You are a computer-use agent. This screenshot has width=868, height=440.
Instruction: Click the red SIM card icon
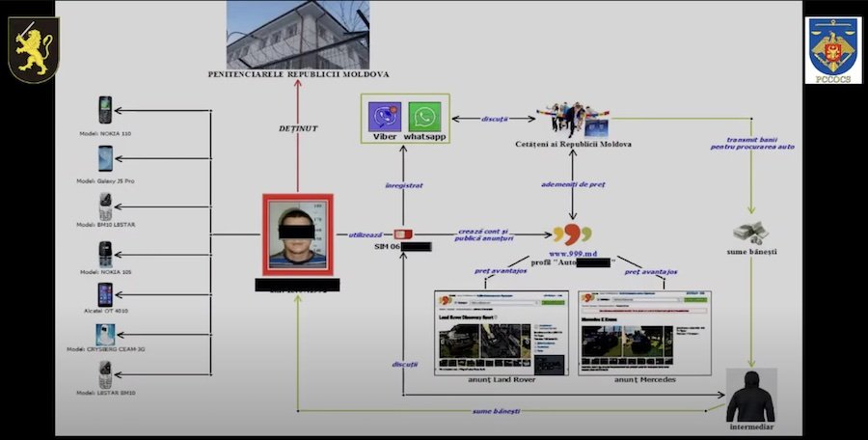point(403,234)
